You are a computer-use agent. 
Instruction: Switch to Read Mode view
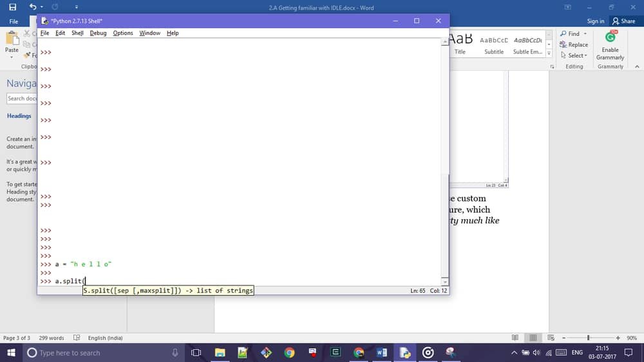click(515, 338)
